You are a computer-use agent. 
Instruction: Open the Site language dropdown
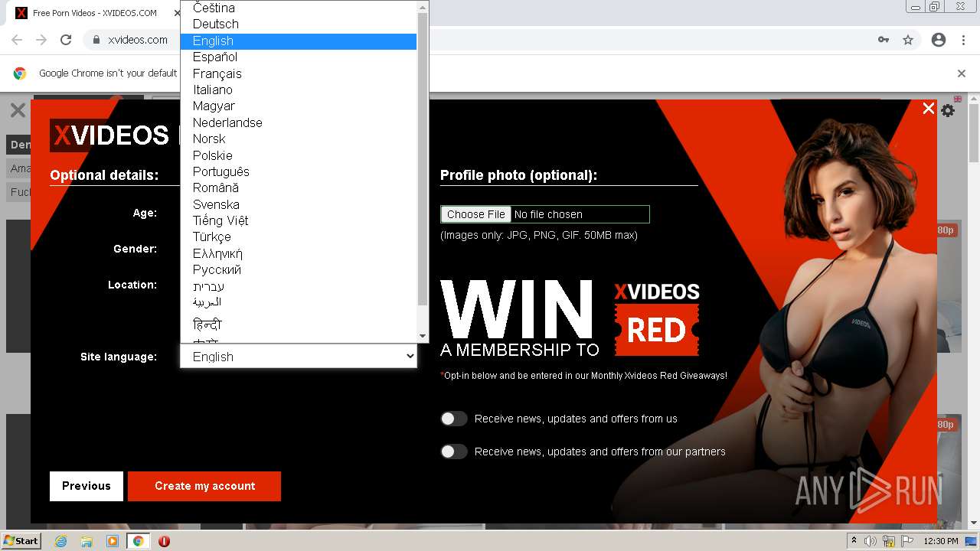click(299, 357)
